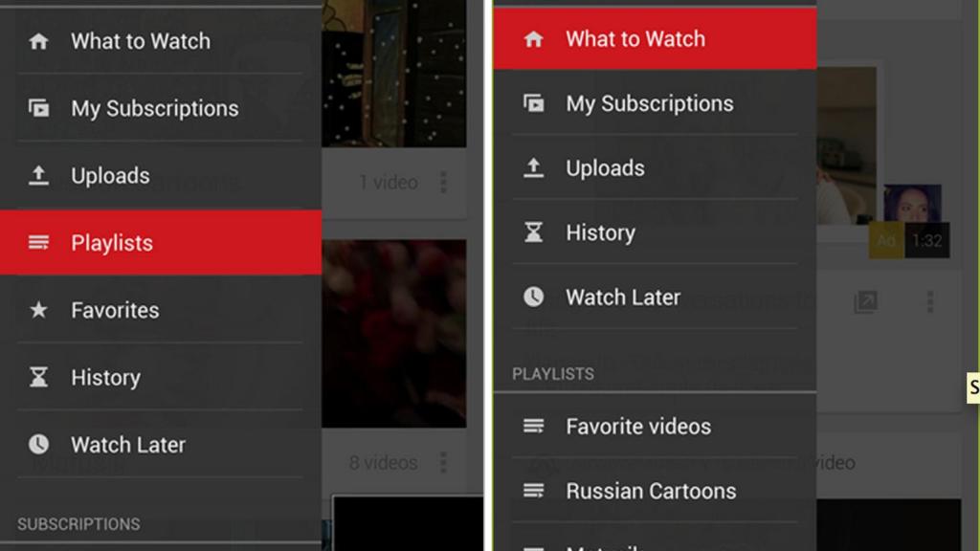980x551 pixels.
Task: Click the Favorites star icon
Action: click(x=38, y=310)
